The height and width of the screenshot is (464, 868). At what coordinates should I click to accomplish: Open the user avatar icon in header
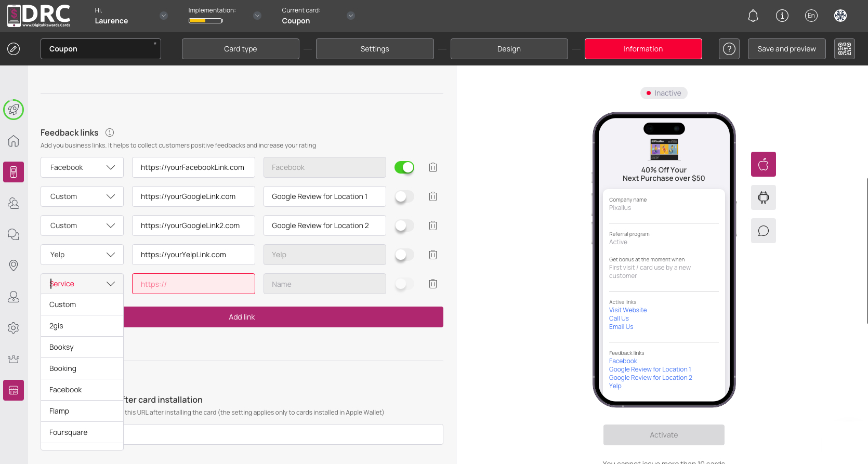pos(840,16)
